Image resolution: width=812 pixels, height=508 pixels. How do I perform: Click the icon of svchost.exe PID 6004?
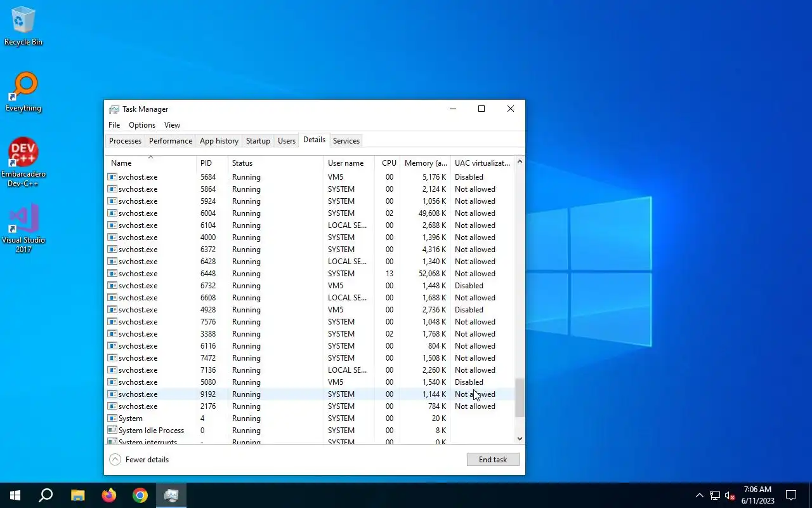coord(112,213)
